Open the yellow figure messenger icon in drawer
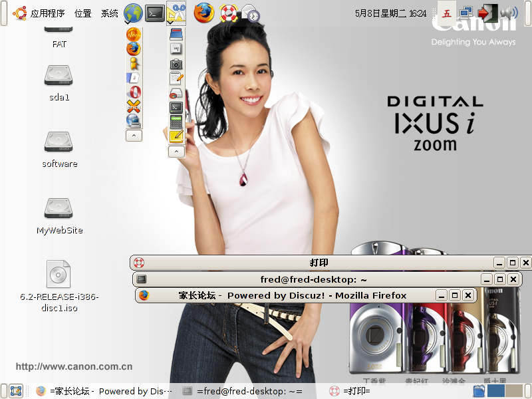 [x=134, y=63]
